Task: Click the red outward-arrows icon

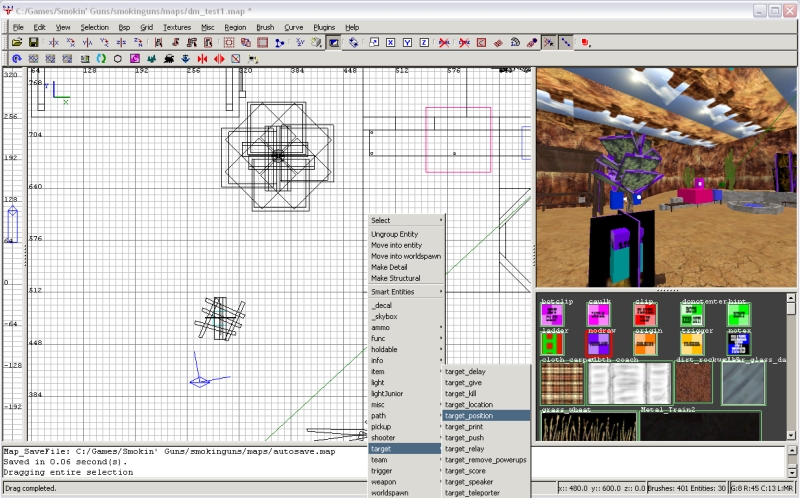Action: click(219, 59)
